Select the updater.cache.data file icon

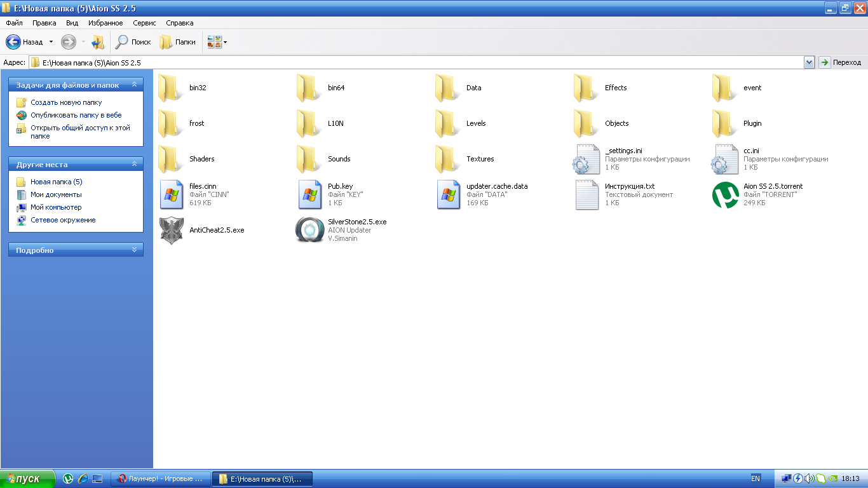pos(449,194)
